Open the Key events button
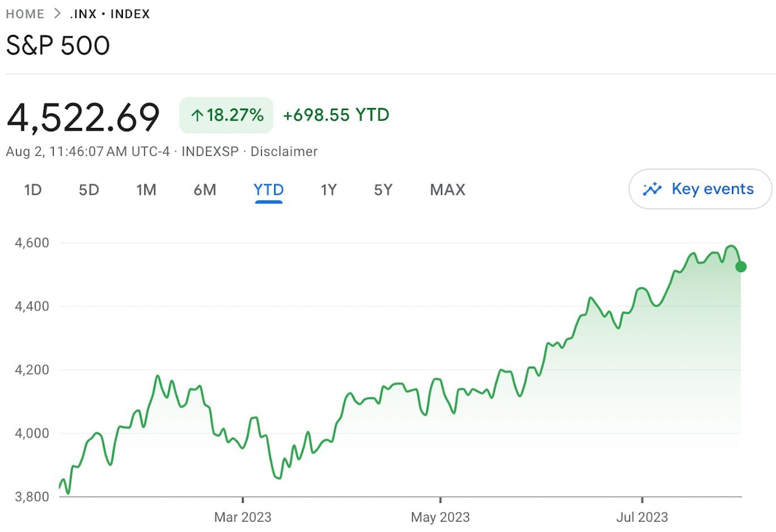The height and width of the screenshot is (532, 776). click(700, 189)
